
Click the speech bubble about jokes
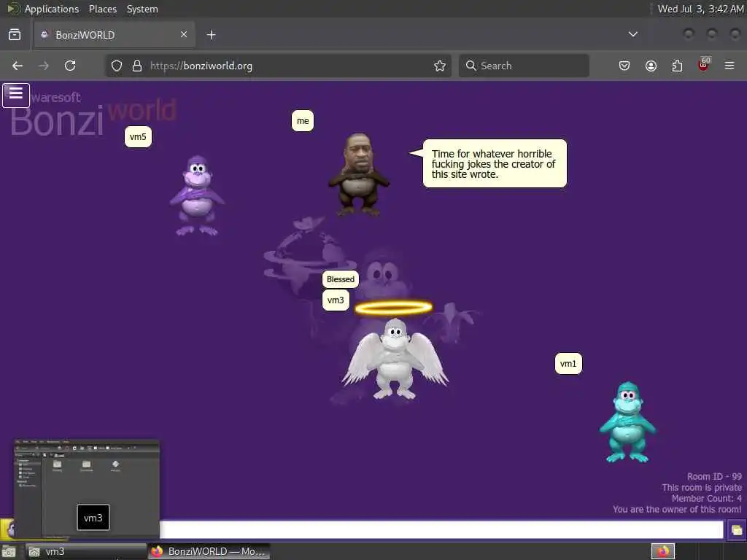click(495, 163)
